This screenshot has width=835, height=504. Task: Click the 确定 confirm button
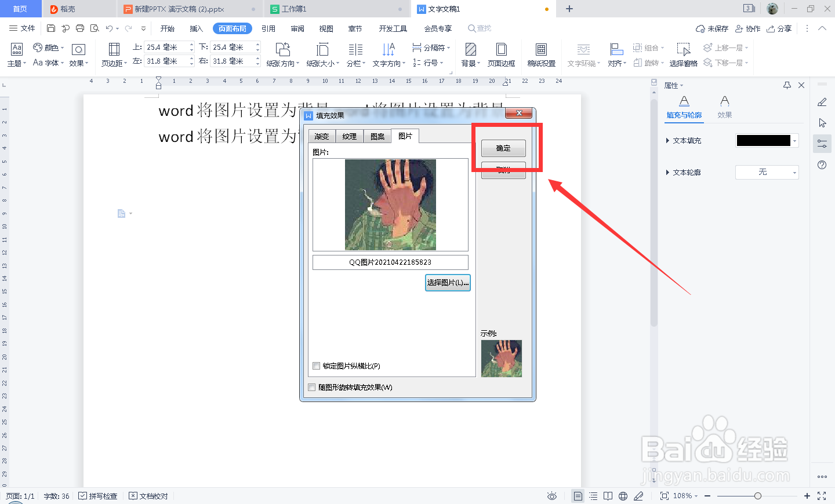click(503, 148)
